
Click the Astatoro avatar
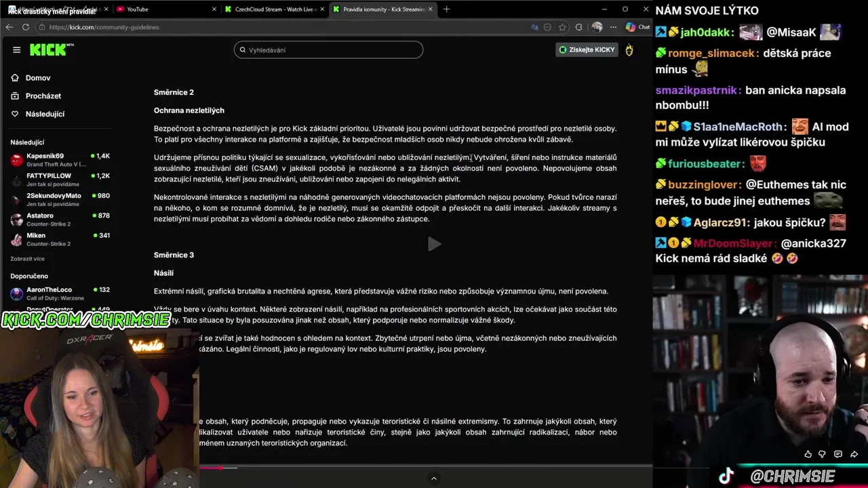(16, 220)
